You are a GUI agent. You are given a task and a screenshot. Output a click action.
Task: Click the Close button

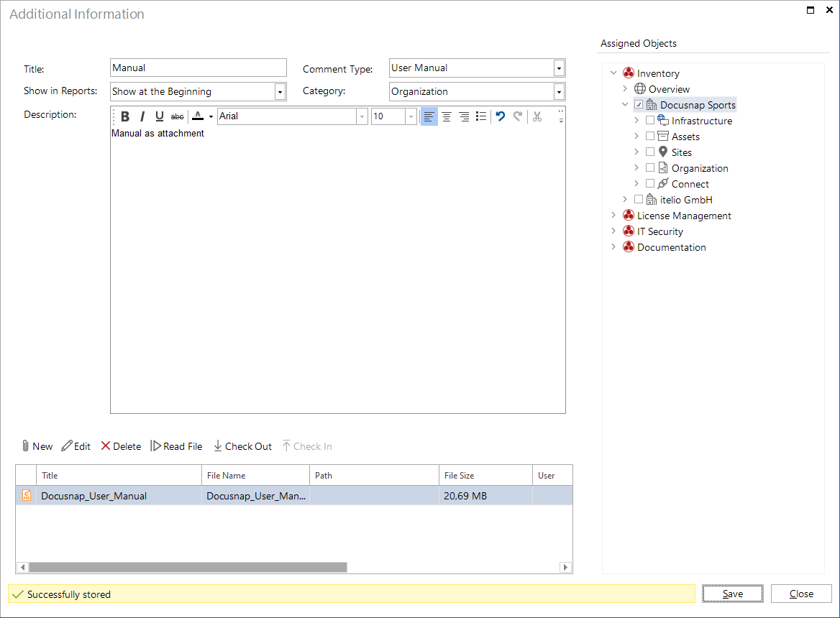pyautogui.click(x=801, y=594)
